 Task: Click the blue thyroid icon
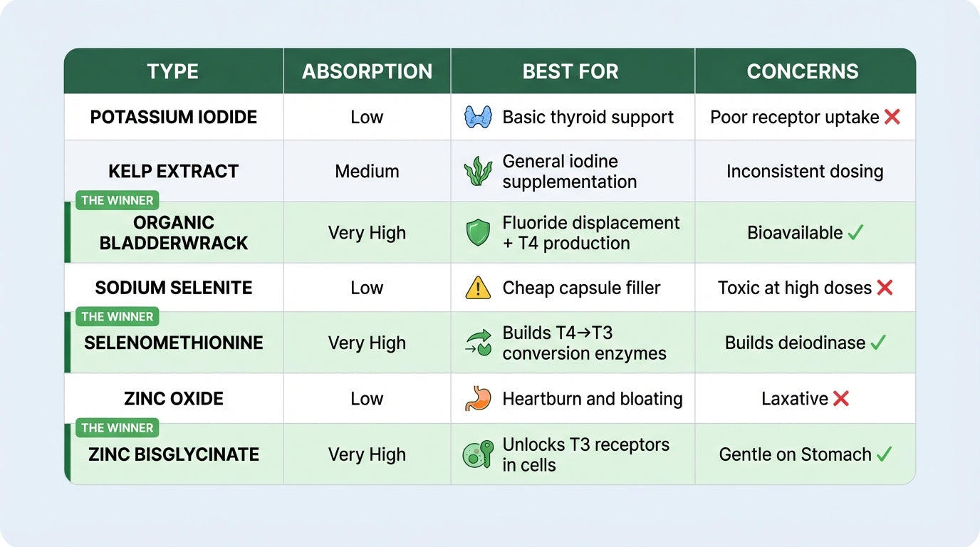coord(478,117)
